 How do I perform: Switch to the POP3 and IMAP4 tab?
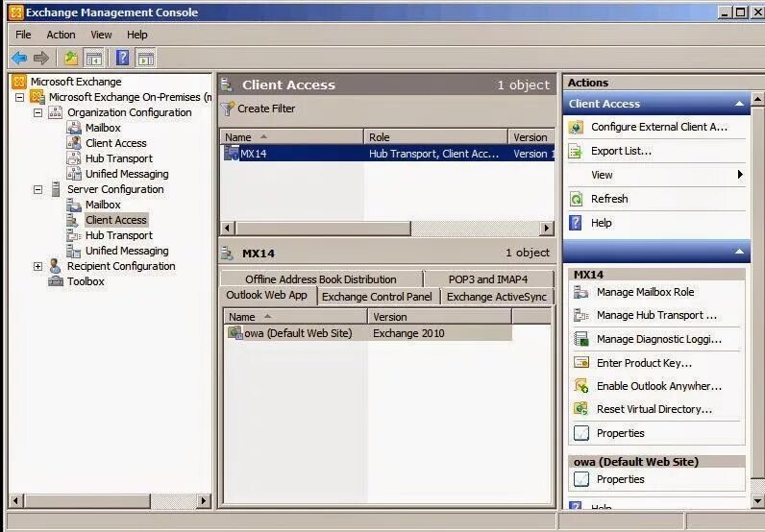point(488,279)
